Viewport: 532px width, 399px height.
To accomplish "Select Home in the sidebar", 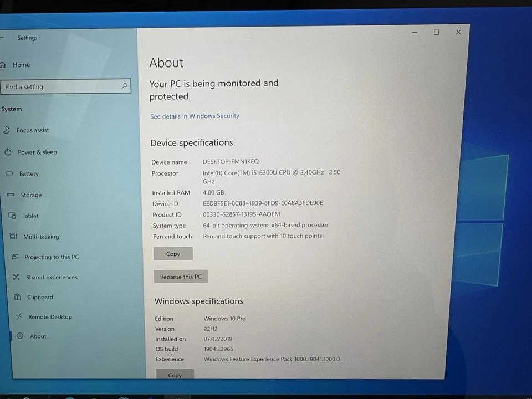I will click(21, 65).
